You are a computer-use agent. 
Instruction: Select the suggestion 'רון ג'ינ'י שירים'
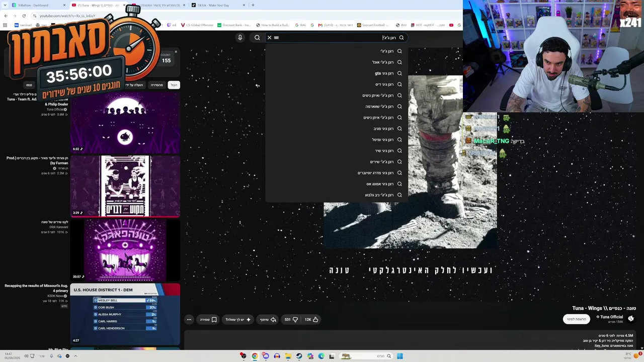pyautogui.click(x=336, y=162)
